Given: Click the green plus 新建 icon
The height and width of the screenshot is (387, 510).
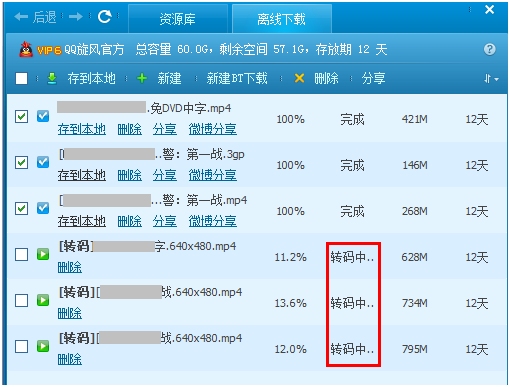Looking at the screenshot, I should click(142, 79).
